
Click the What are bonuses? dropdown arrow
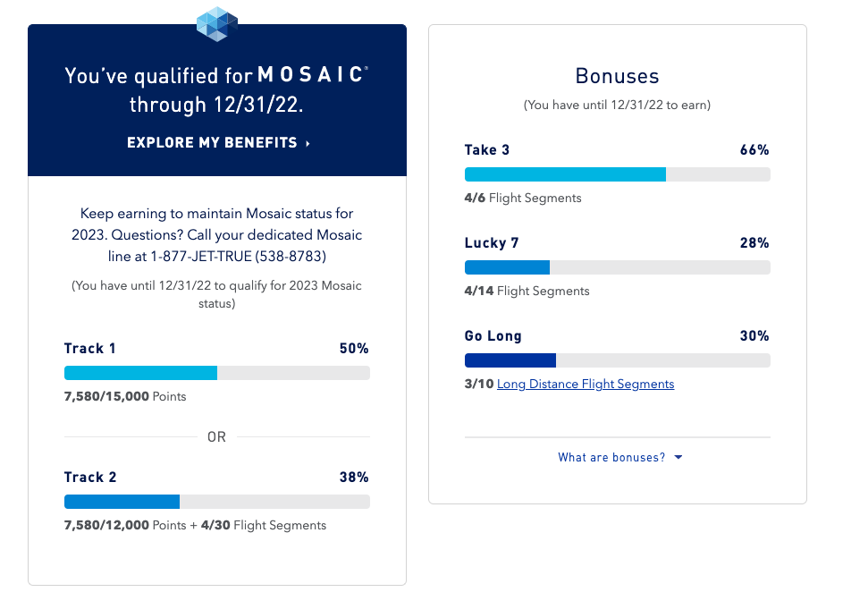[x=678, y=457]
